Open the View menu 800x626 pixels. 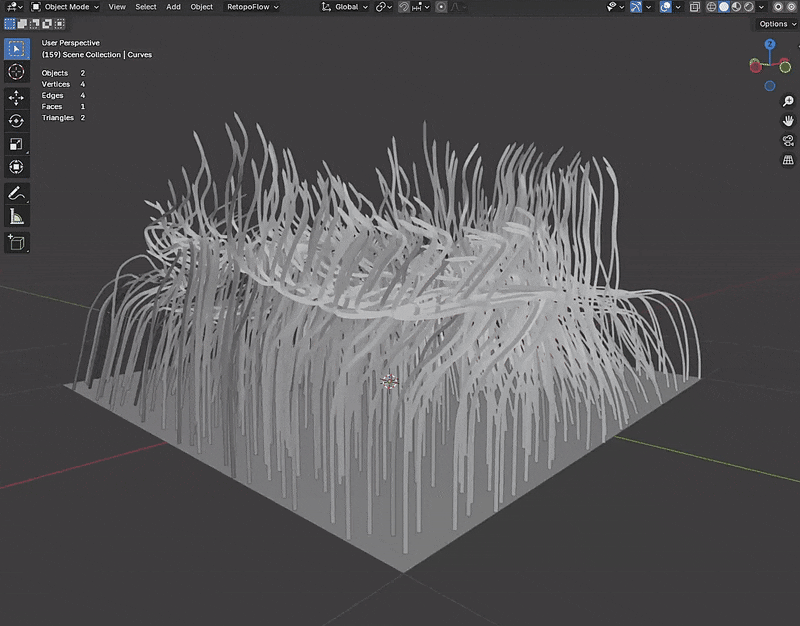(116, 6)
